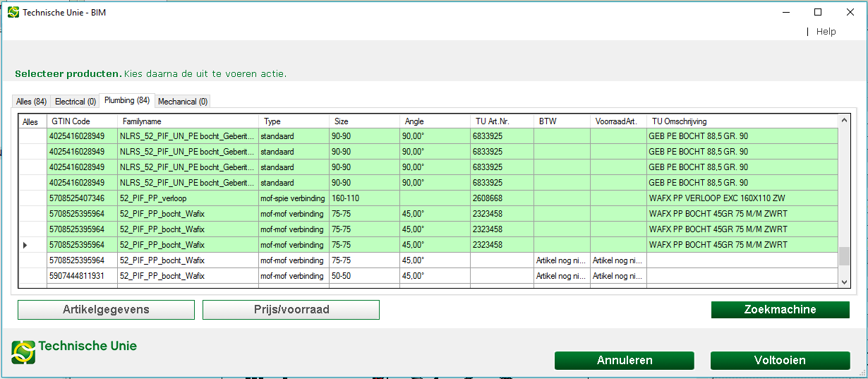Select WAFX PP VERLOOP EXC 160X110 ZW description
The image size is (868, 379).
click(x=742, y=198)
